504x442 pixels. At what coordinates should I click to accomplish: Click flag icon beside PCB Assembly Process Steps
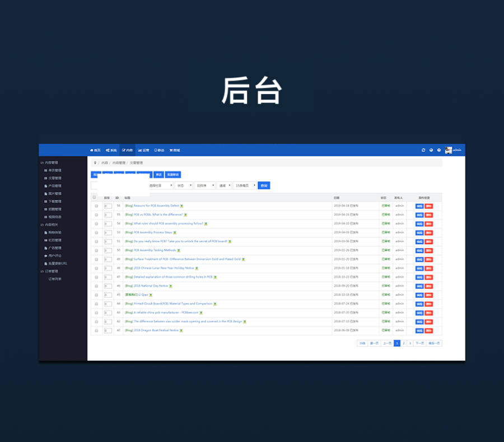pyautogui.click(x=175, y=233)
